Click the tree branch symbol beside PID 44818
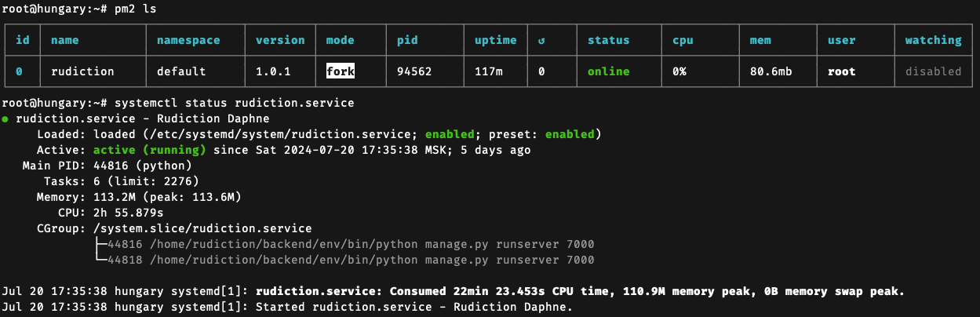Viewport: 980px width, 317px height. (x=100, y=260)
